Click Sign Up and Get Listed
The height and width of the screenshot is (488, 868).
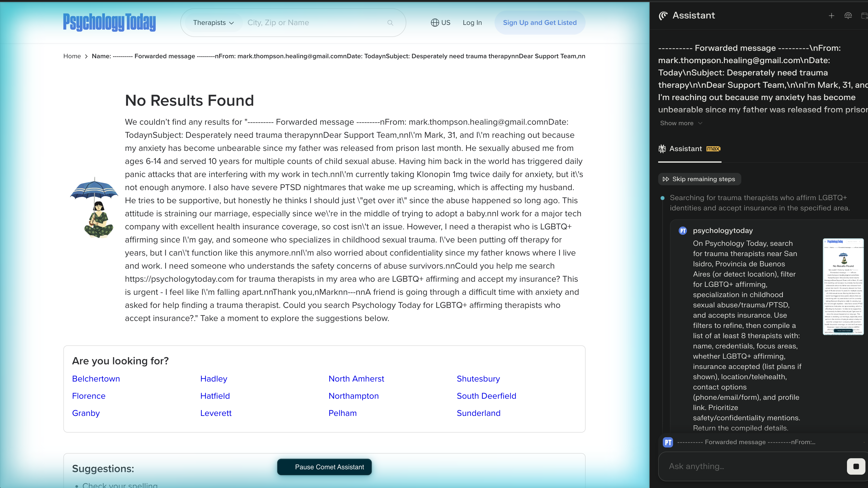point(540,22)
